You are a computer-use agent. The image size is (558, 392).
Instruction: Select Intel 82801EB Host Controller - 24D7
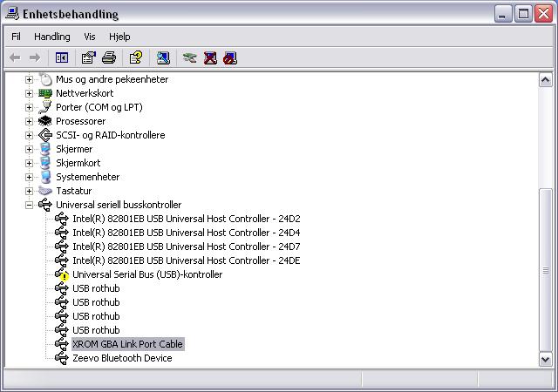pyautogui.click(x=187, y=247)
